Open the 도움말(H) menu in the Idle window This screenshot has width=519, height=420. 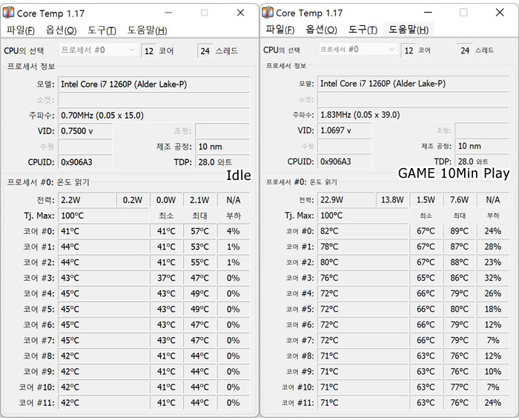click(x=147, y=30)
